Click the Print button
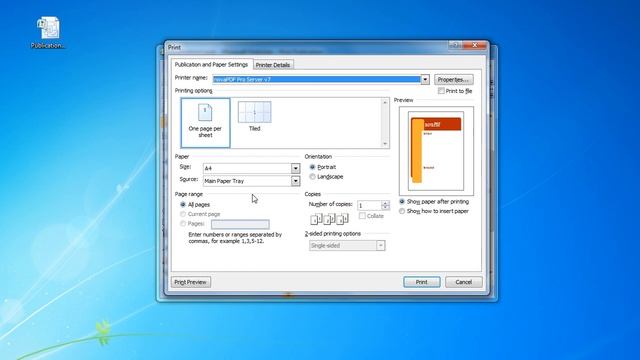The width and height of the screenshot is (640, 360). click(x=422, y=282)
